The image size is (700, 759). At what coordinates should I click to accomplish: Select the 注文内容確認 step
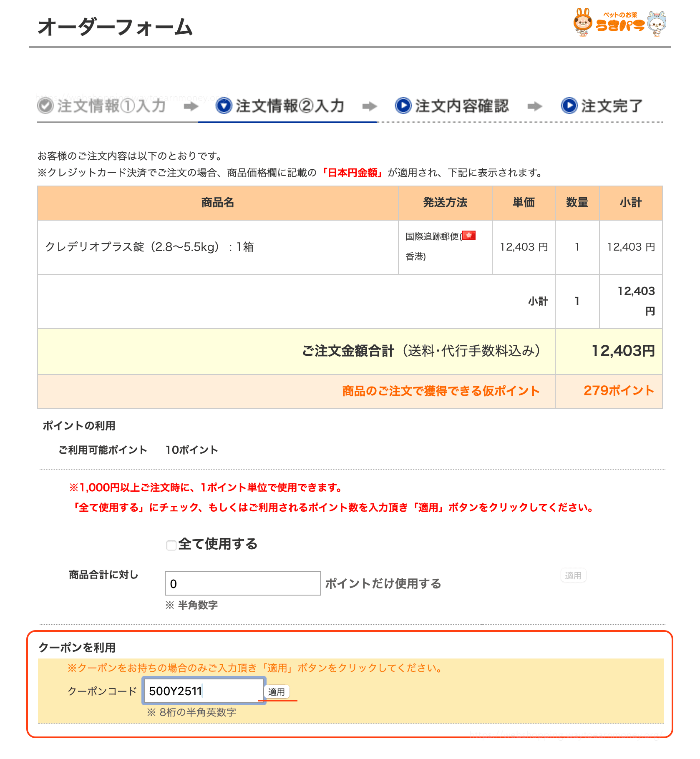coord(461,106)
